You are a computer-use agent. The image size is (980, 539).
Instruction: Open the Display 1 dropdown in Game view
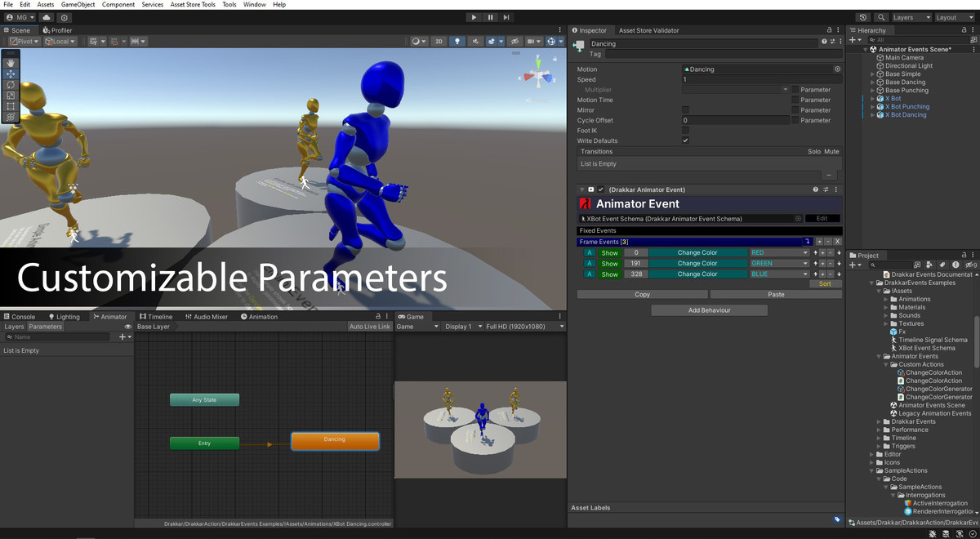tap(462, 327)
